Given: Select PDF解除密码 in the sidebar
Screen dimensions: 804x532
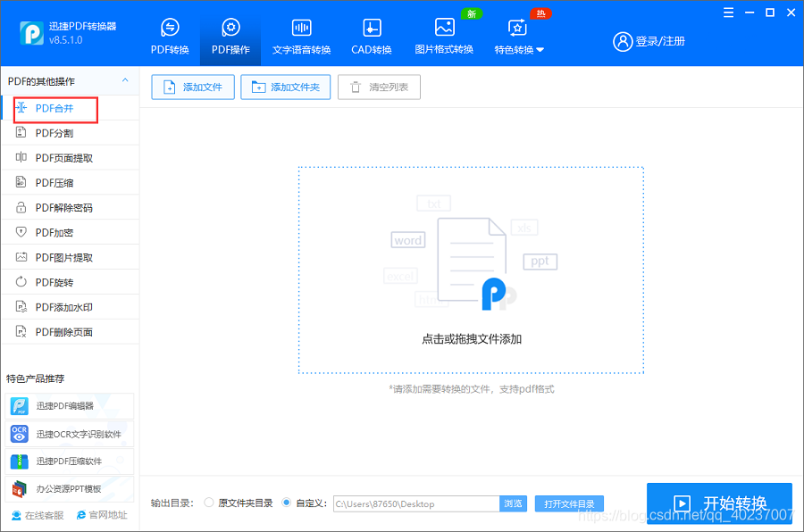Looking at the screenshot, I should tap(71, 208).
